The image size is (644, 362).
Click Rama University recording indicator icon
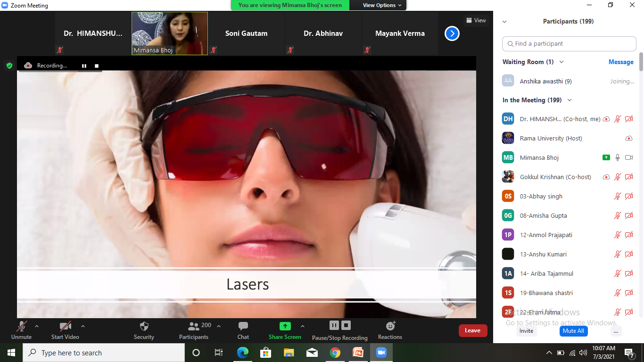tap(629, 139)
